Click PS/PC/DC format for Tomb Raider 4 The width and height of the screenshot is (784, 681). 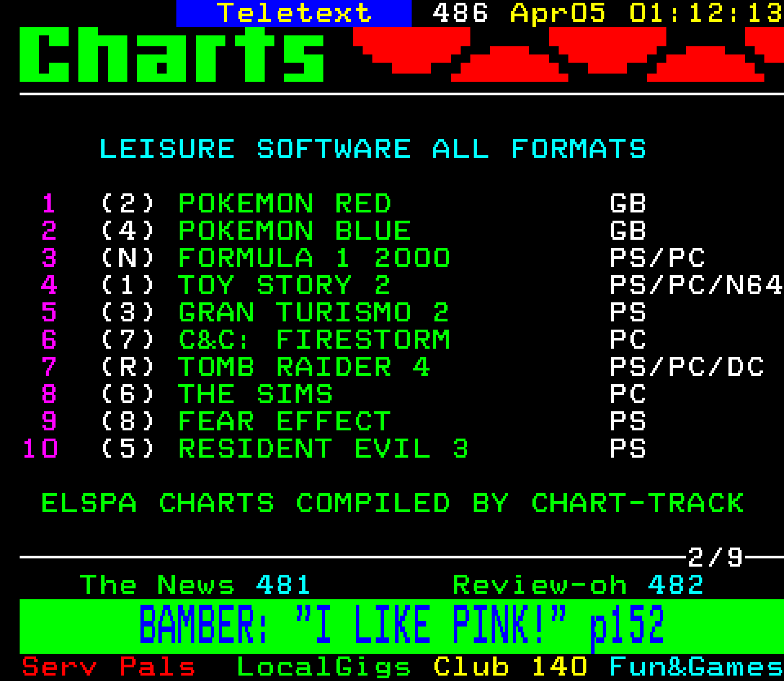687,367
